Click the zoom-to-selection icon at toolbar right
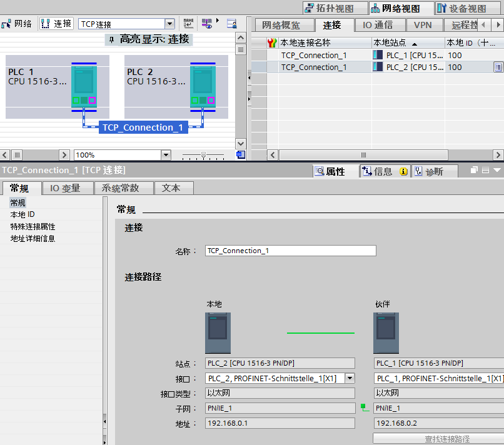 pyautogui.click(x=232, y=24)
